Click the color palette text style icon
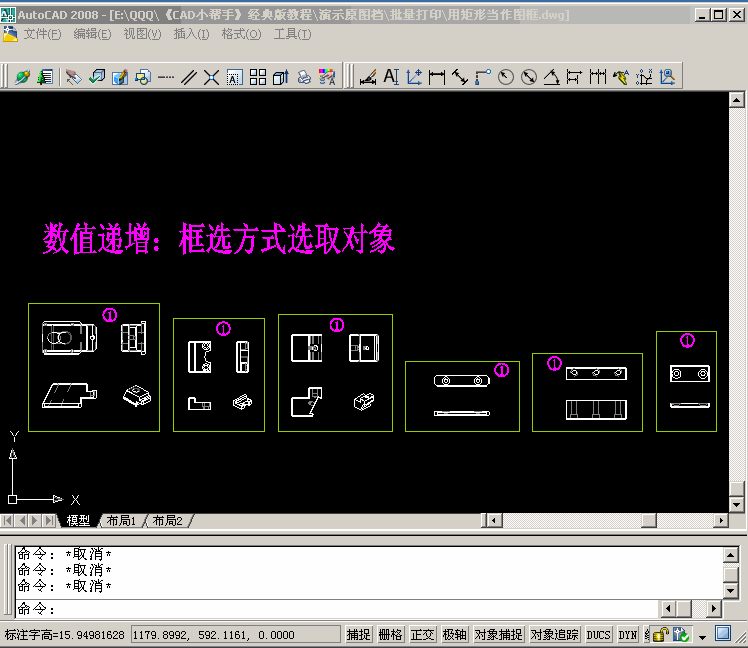 [327, 77]
